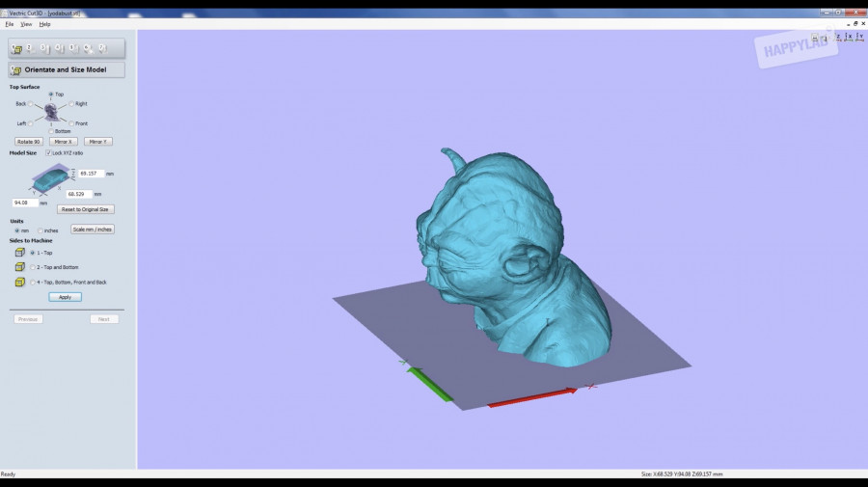Click Reset to Original Size

[85, 209]
